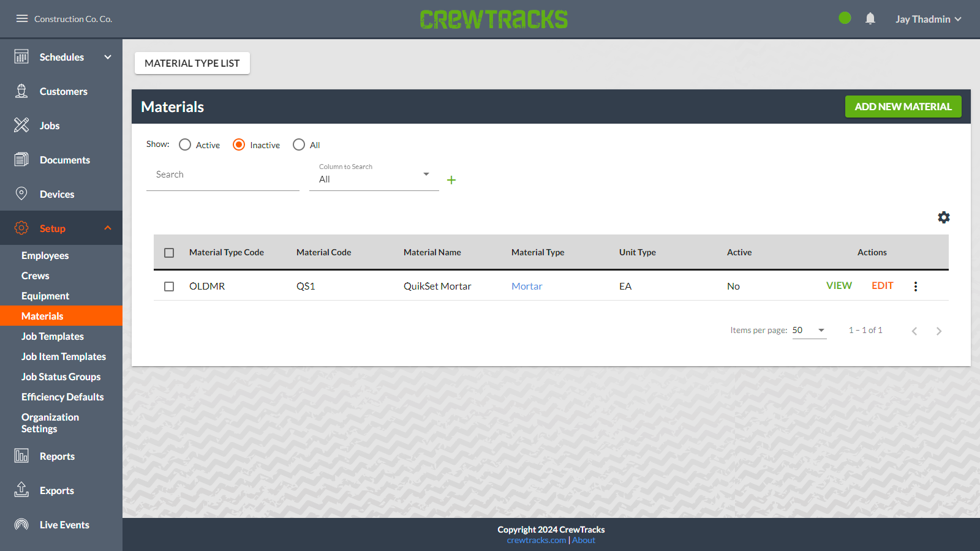Open Crews in Setup menu

36,275
